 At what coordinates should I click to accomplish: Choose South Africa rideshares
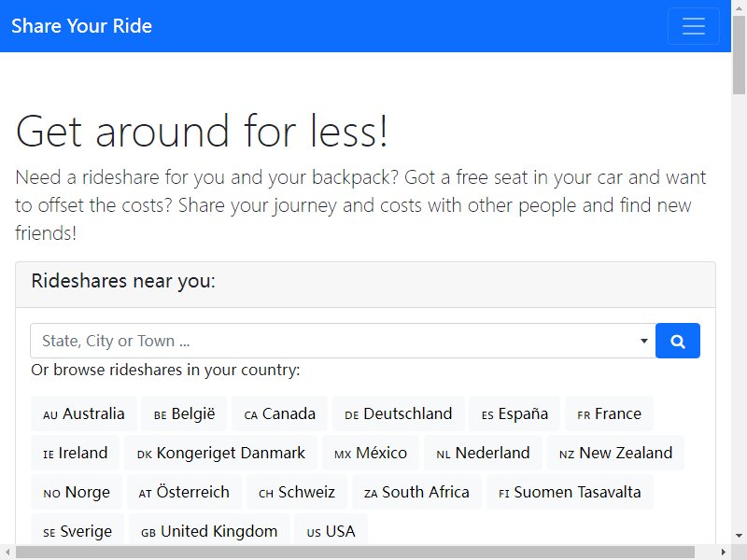click(416, 492)
